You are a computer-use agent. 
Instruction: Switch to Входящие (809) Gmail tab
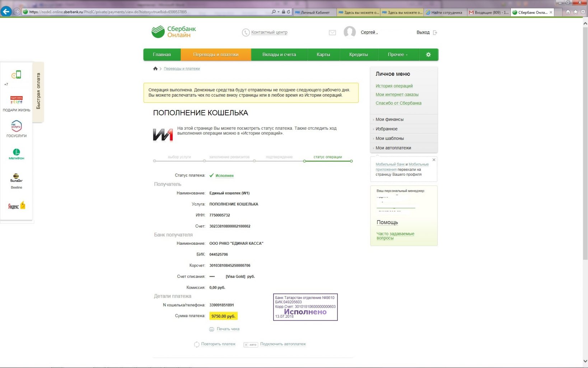[x=489, y=12]
